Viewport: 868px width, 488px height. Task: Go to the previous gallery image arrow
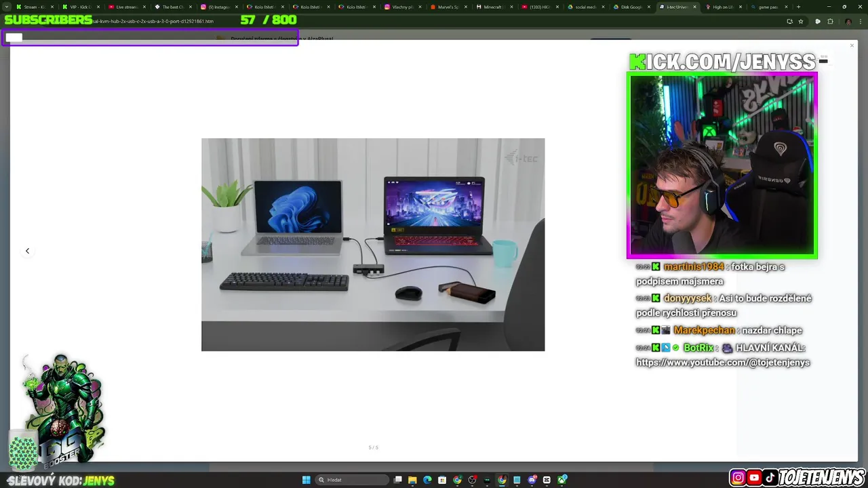tap(27, 251)
